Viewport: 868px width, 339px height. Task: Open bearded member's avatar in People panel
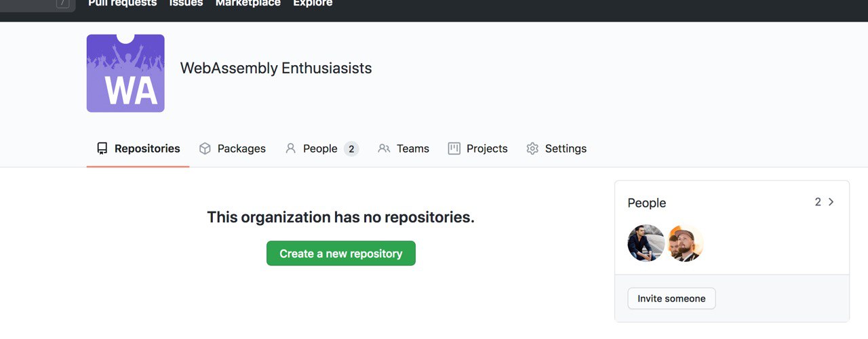[x=686, y=243]
